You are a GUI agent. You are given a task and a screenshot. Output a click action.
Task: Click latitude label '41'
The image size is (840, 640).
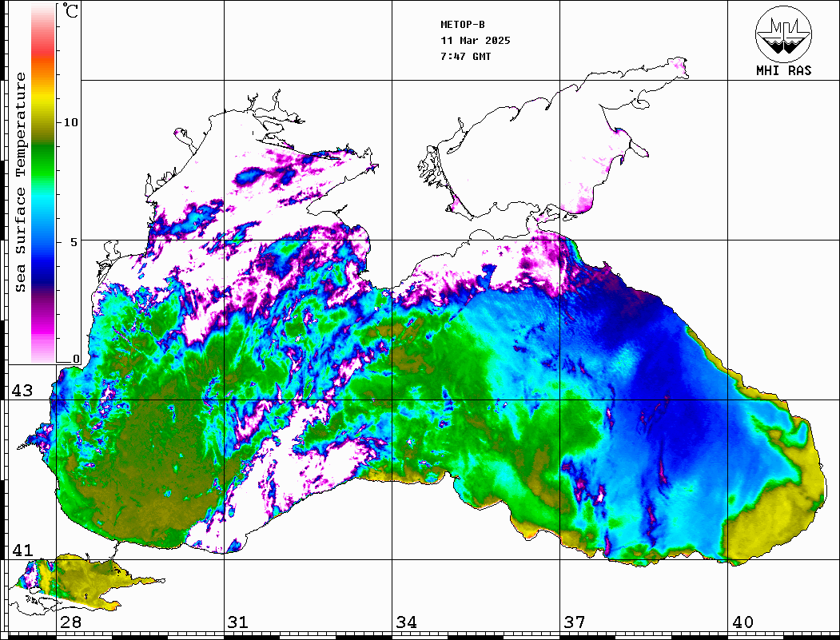click(22, 551)
